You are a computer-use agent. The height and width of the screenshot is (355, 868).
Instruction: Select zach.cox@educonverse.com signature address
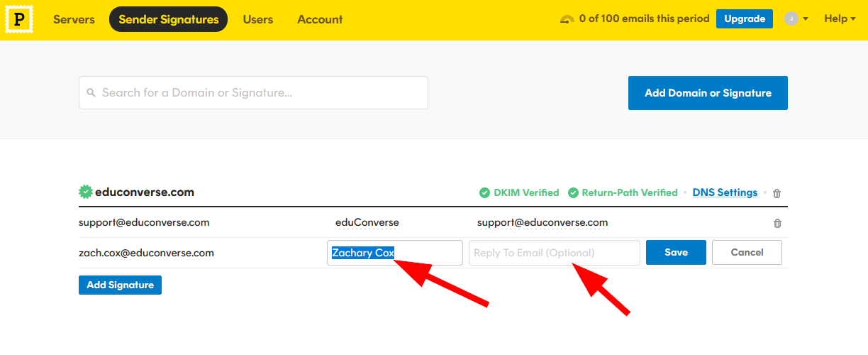pos(146,253)
